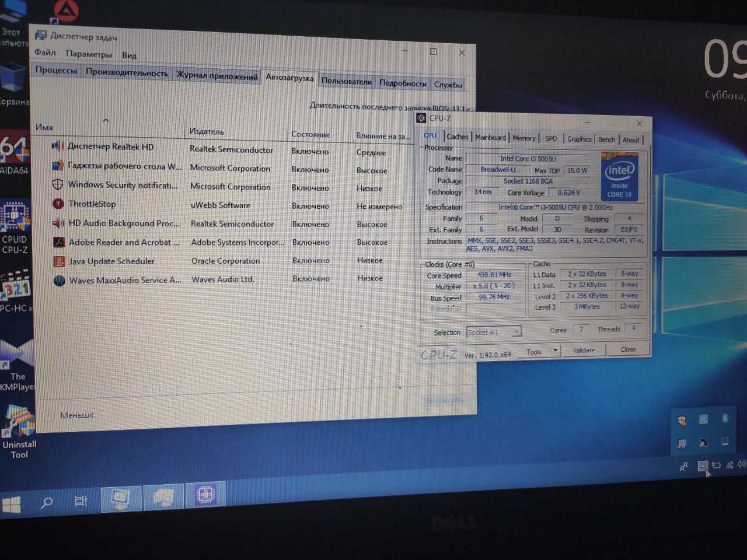Expand the Tools button dropdown arrow

tap(556, 351)
